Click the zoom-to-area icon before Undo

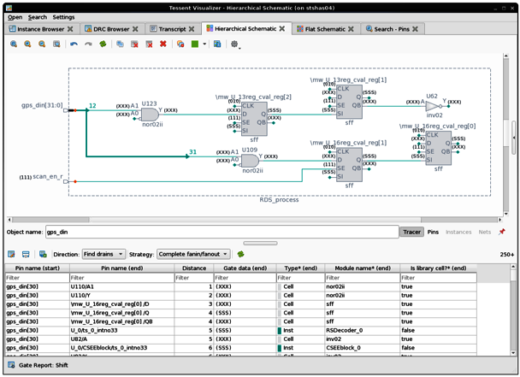57,44
